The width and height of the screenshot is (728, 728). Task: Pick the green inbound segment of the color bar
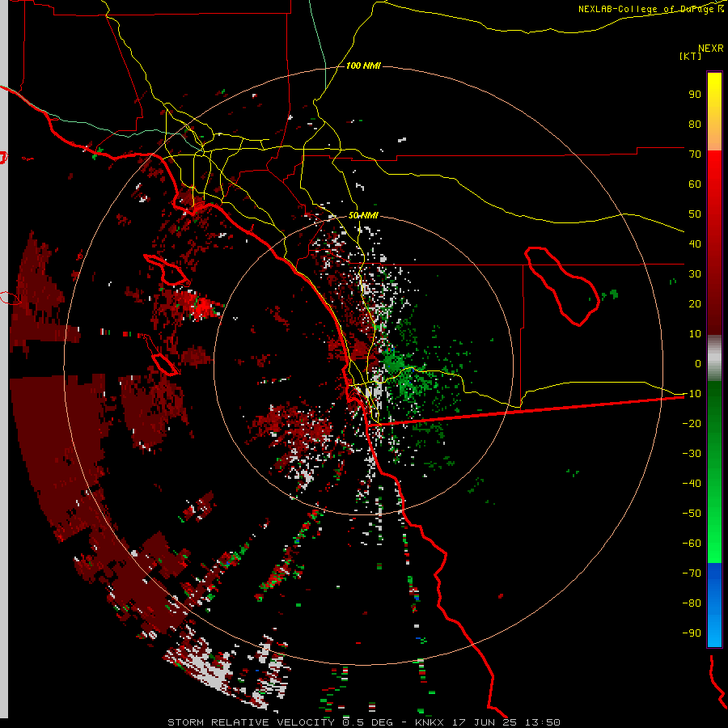pyautogui.click(x=714, y=472)
